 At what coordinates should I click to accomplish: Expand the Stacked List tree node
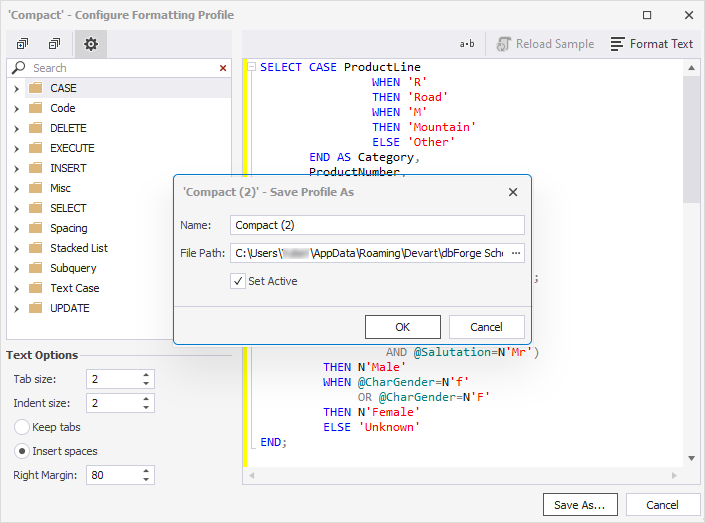[x=17, y=249]
